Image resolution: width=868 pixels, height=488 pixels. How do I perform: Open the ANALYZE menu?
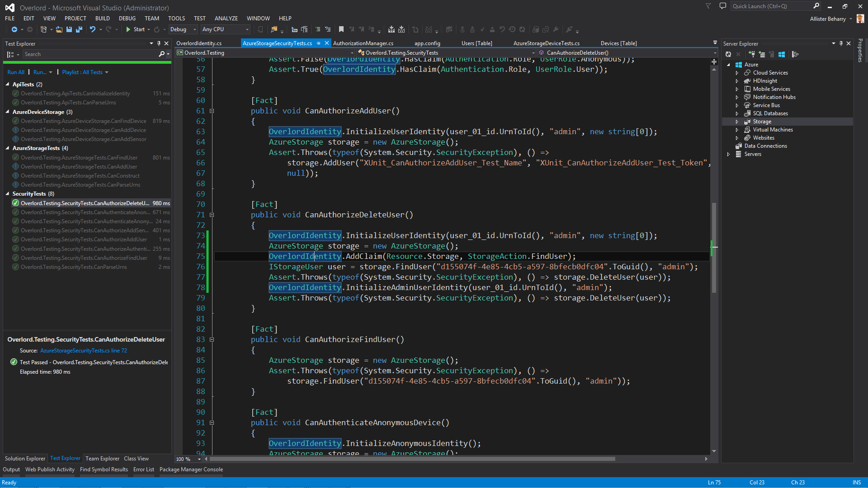pos(226,19)
